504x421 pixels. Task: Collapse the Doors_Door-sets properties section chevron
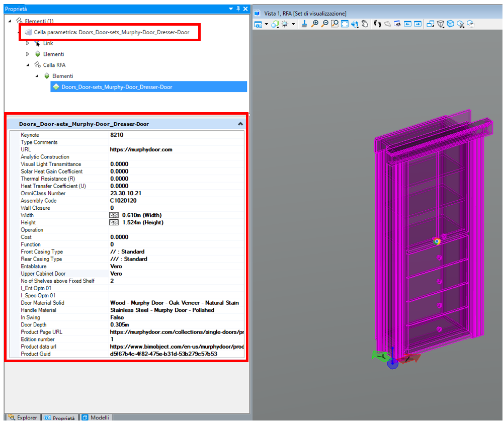[240, 124]
